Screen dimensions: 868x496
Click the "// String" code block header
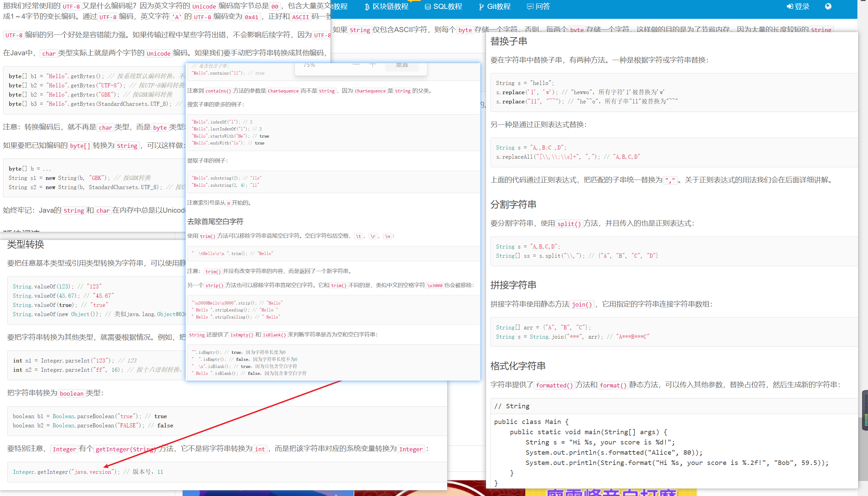tap(512, 406)
